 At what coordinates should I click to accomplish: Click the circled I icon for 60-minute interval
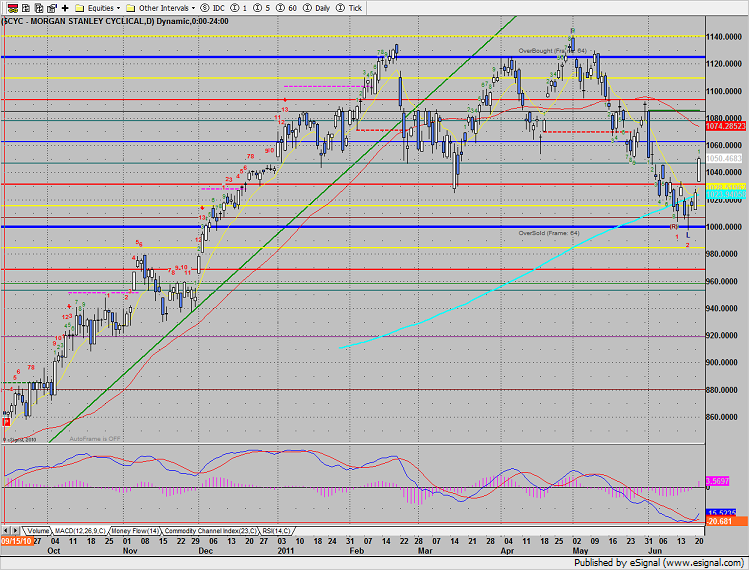[280, 8]
